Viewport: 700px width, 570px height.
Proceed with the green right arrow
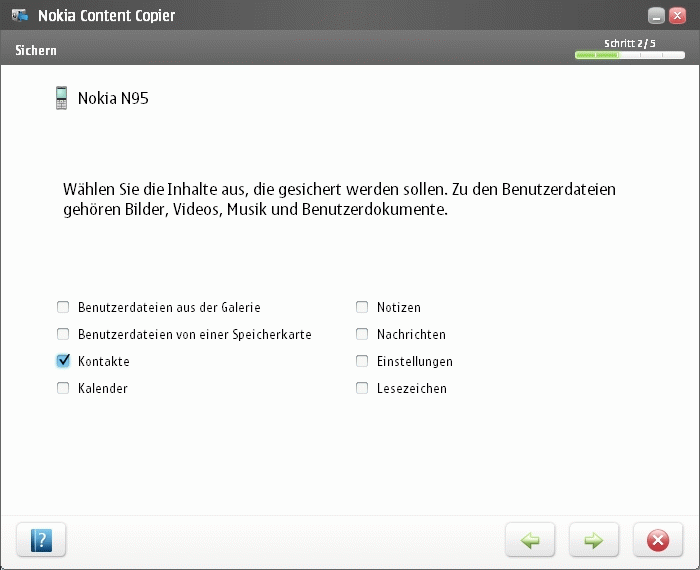(x=594, y=540)
